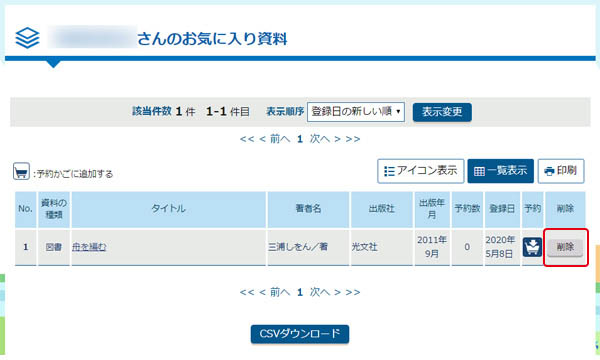
Task: Go to first page using top << link
Action: point(247,139)
